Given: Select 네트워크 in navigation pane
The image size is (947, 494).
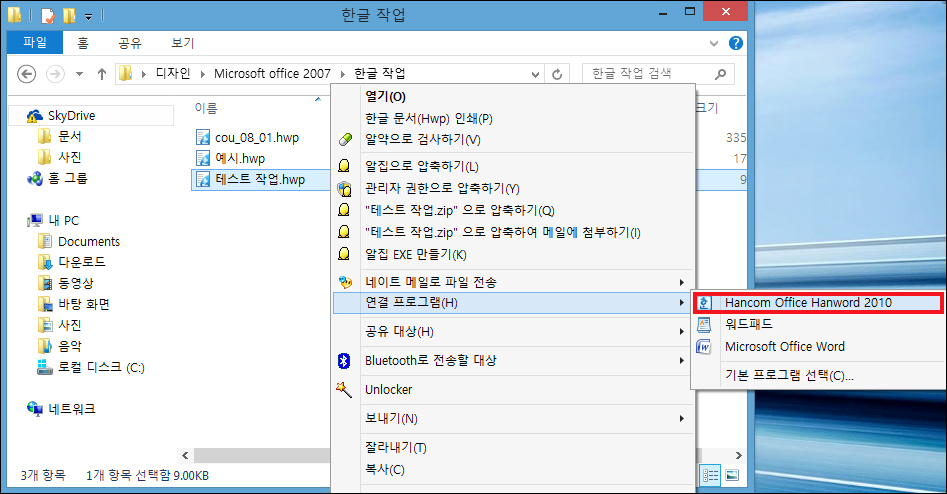Looking at the screenshot, I should [71, 409].
